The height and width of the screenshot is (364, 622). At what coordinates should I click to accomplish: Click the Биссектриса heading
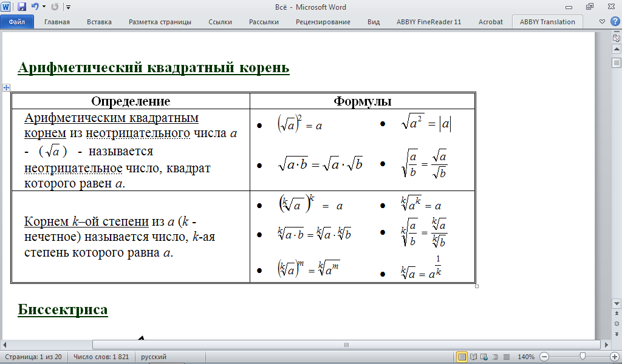click(x=63, y=309)
